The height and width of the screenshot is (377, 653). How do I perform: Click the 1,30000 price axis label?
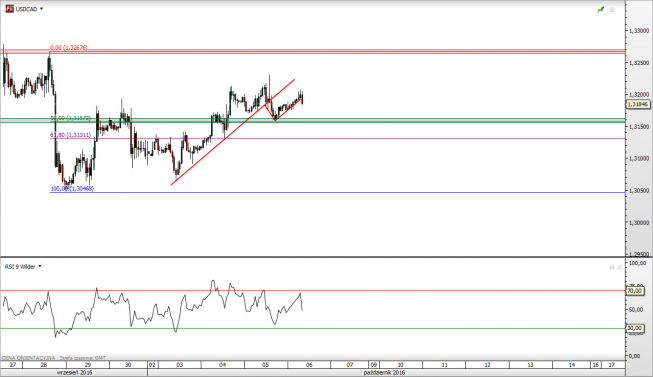pyautogui.click(x=639, y=223)
